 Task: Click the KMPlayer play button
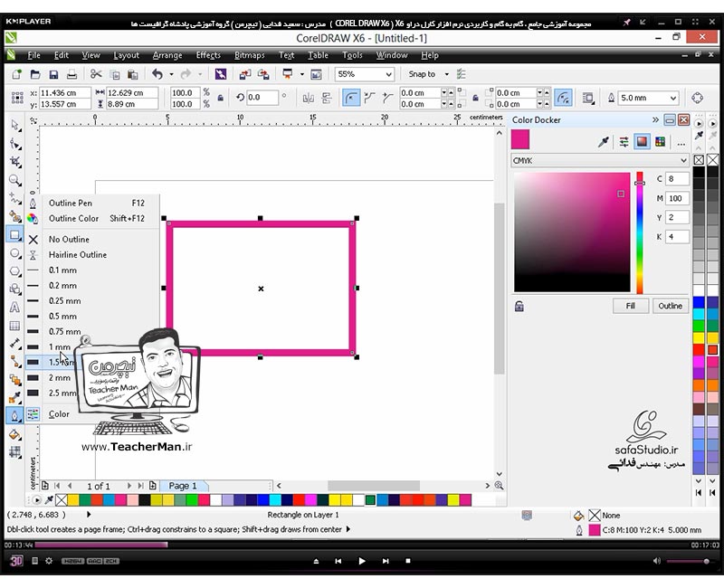tap(361, 561)
